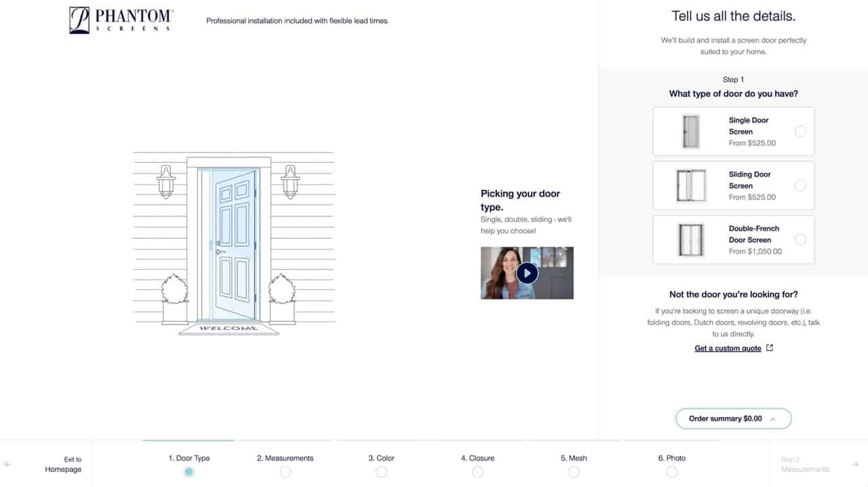This screenshot has width=868, height=487.
Task: Click the Mesh step circle indicator
Action: (x=574, y=471)
